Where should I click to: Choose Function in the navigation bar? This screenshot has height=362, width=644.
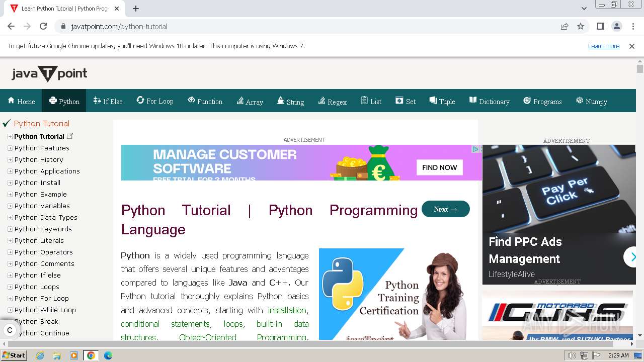point(205,101)
